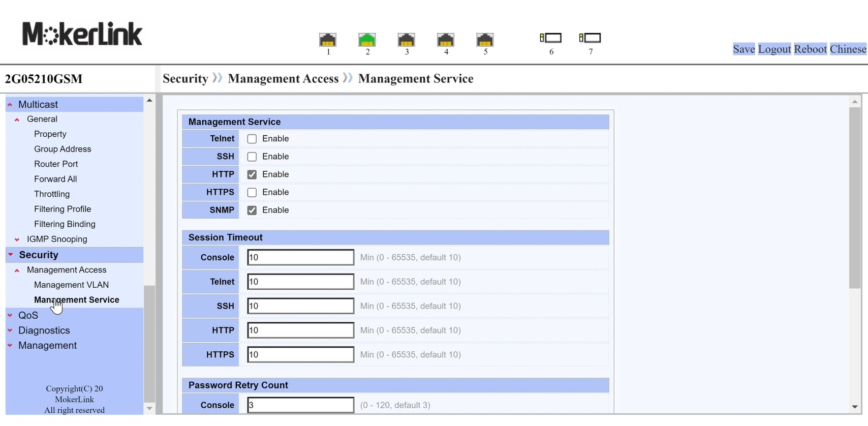Open the Filtering Binding page
Image resolution: width=868 pixels, height=426 pixels.
click(x=65, y=224)
